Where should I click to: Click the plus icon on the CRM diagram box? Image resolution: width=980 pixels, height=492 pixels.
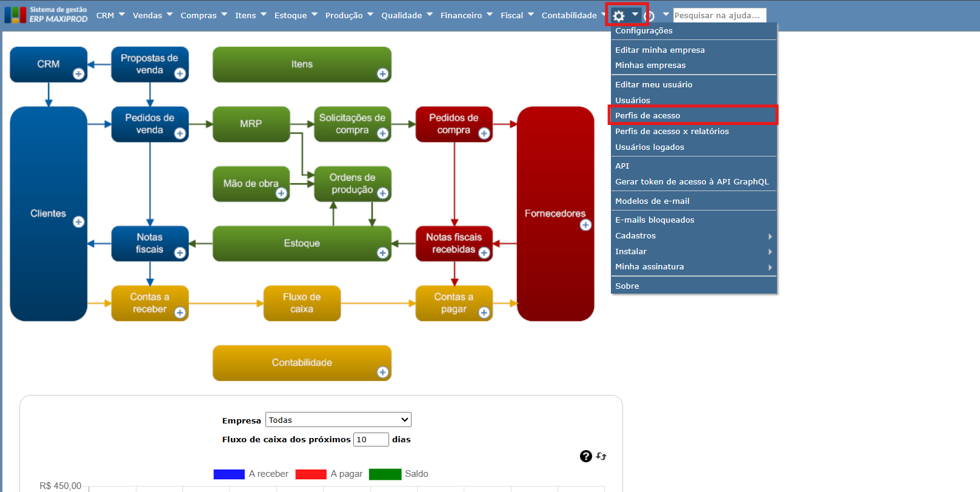pos(78,74)
